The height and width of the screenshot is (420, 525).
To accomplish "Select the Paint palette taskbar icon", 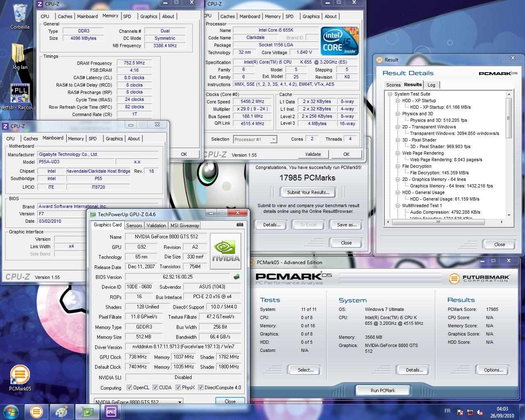I will 62,411.
